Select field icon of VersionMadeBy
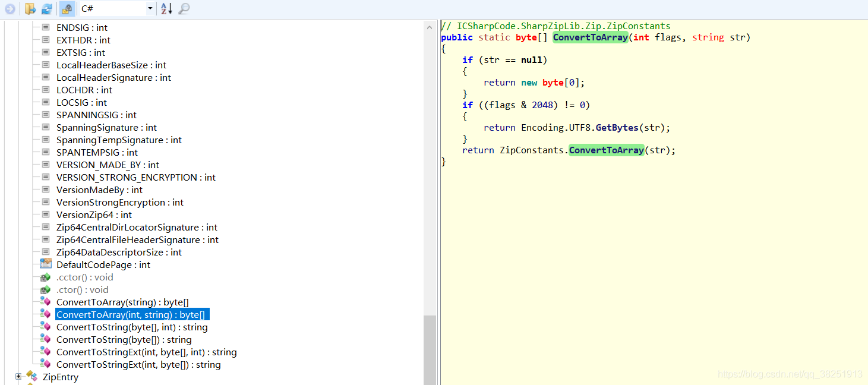This screenshot has height=385, width=868. pyautogui.click(x=46, y=190)
